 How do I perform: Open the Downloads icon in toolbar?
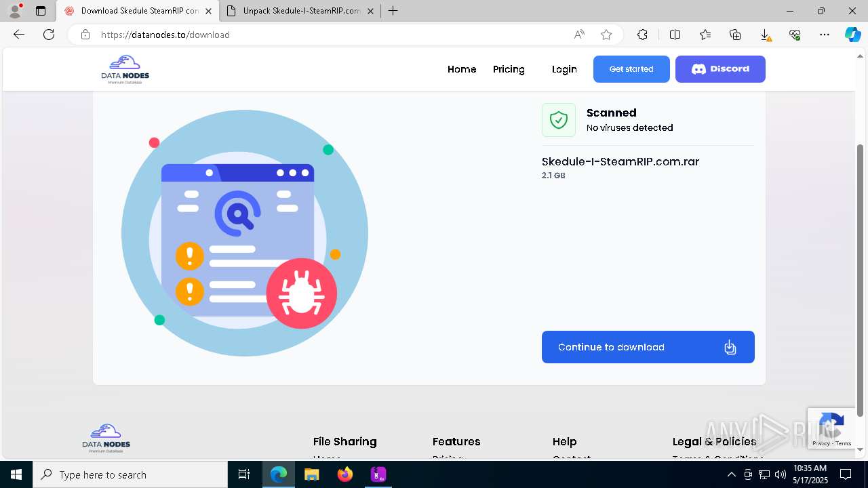765,35
